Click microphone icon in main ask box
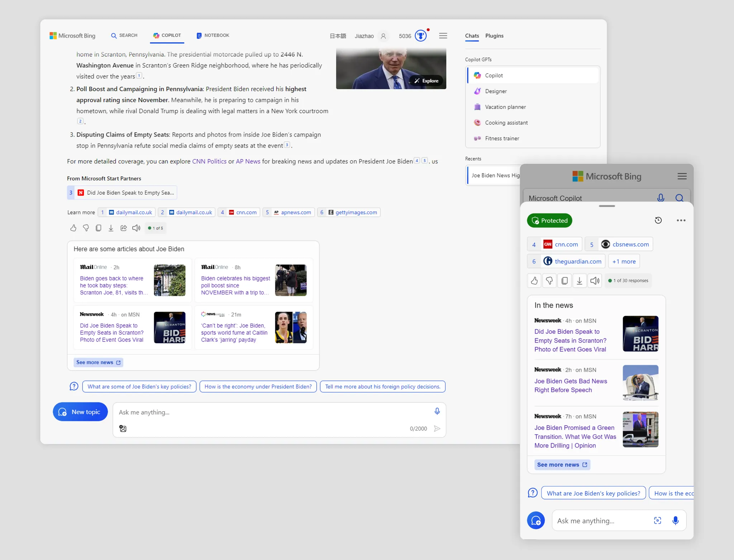 pyautogui.click(x=437, y=411)
